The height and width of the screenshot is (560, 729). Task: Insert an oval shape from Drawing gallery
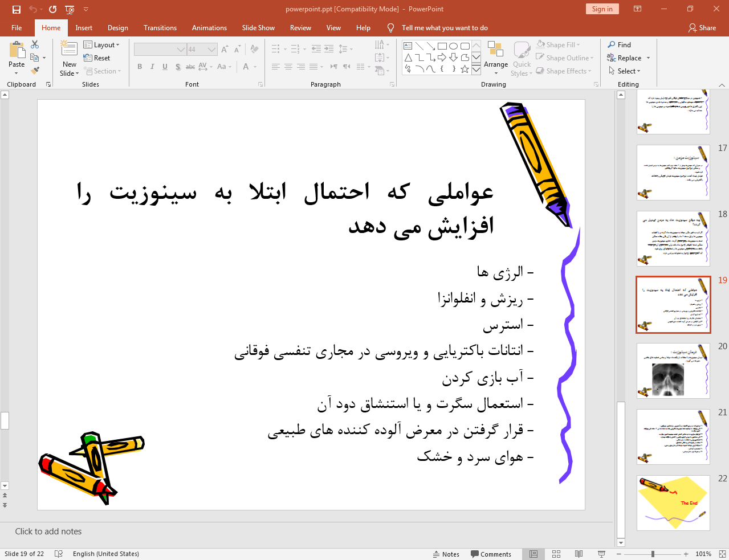point(452,46)
